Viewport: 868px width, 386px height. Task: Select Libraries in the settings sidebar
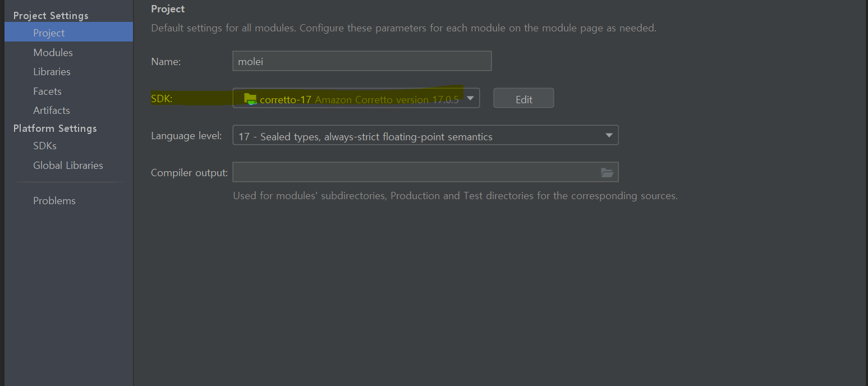[x=52, y=71]
